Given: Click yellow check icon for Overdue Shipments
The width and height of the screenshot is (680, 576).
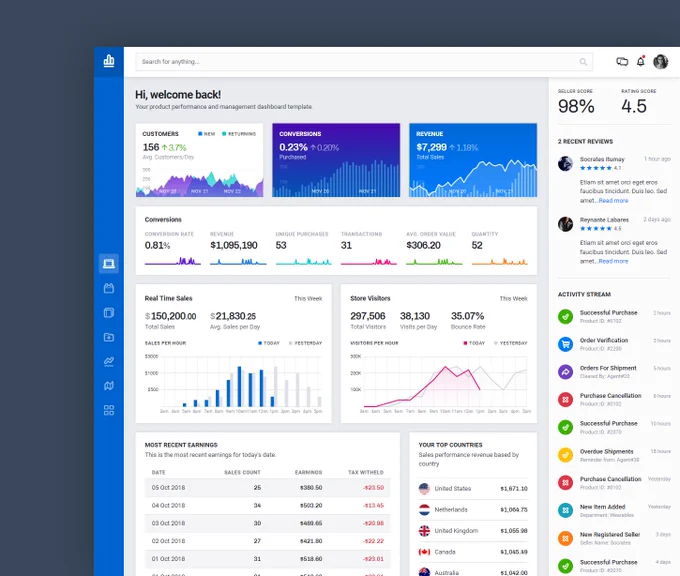Looking at the screenshot, I should [565, 455].
